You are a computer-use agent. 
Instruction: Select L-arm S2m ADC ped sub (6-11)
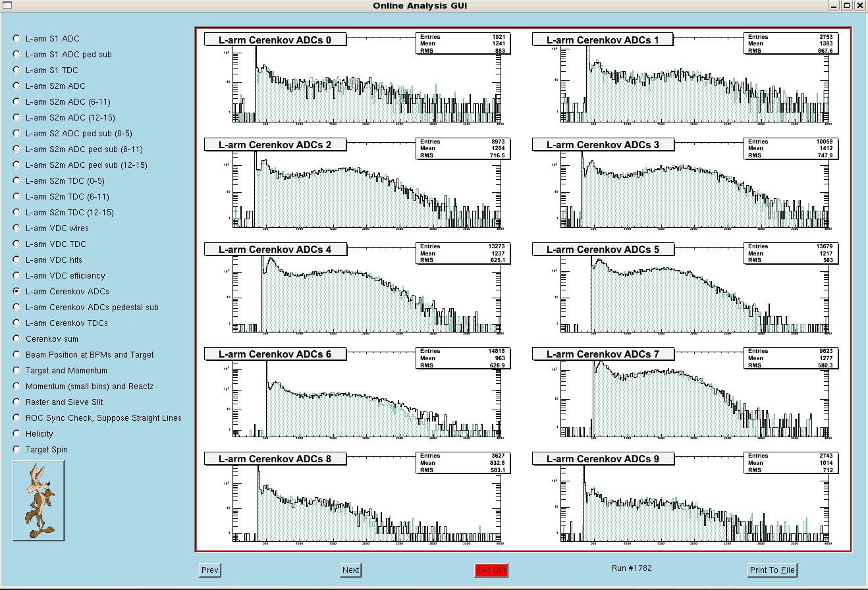(16, 149)
